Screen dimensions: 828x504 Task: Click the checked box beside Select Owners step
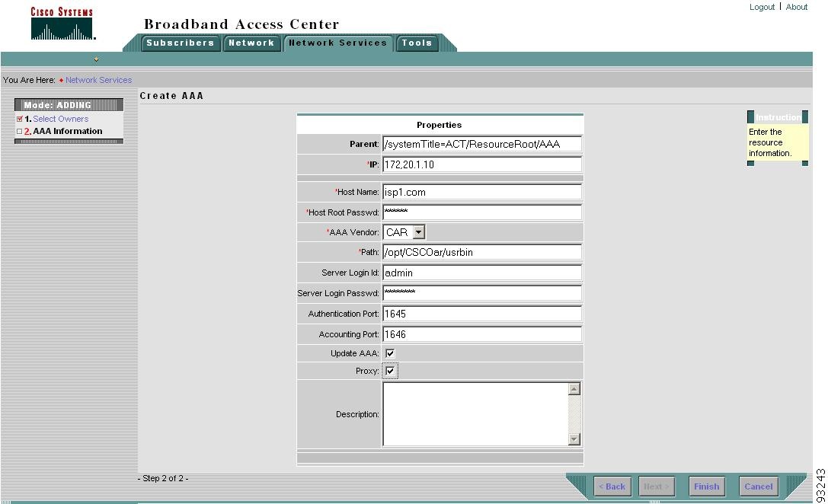click(x=20, y=120)
